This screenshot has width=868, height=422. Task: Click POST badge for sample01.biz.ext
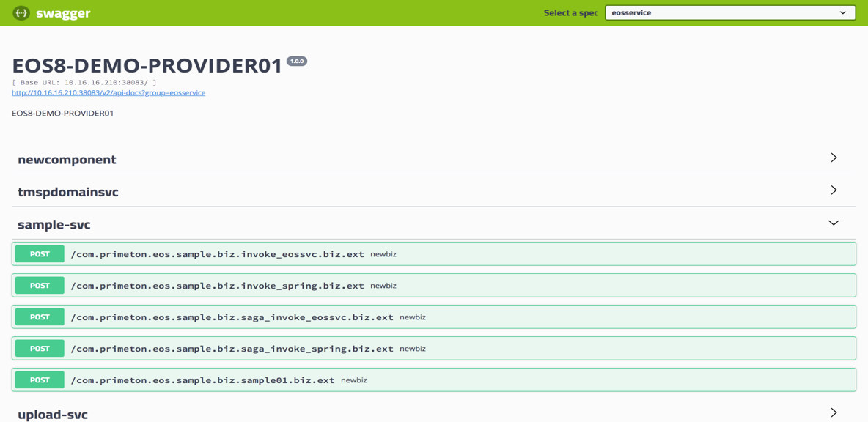[40, 380]
